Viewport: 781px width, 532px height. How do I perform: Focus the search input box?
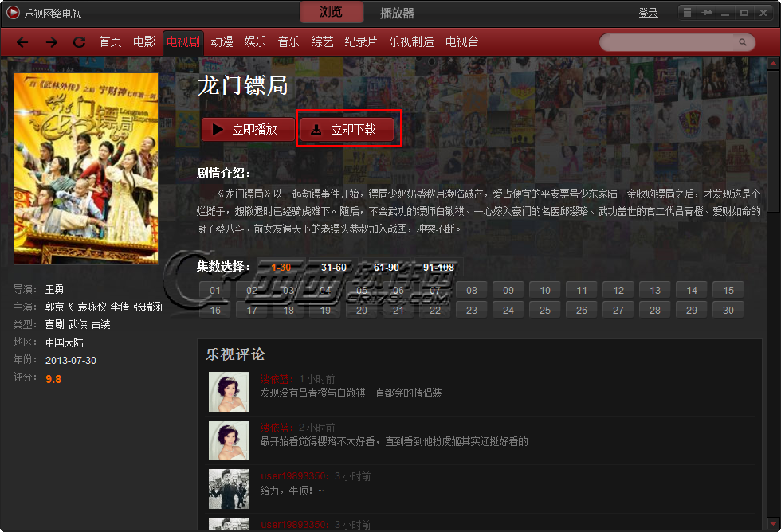point(670,42)
